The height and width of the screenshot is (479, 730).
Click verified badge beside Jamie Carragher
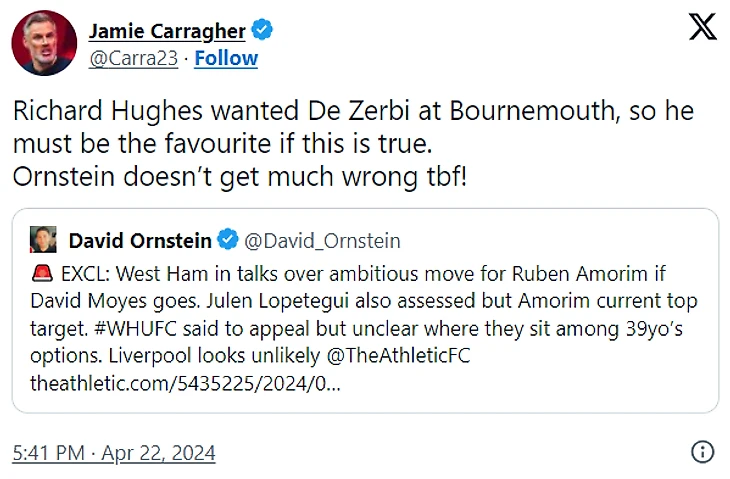[x=263, y=31]
